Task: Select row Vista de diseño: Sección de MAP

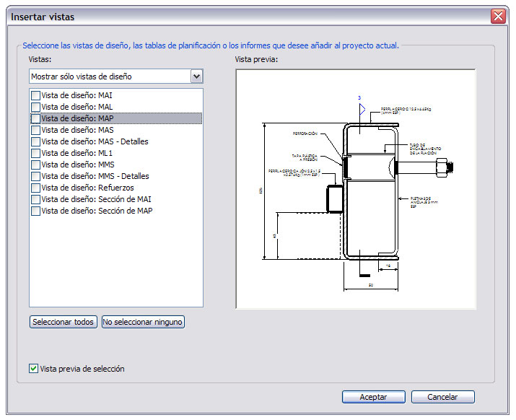Action: (97, 211)
